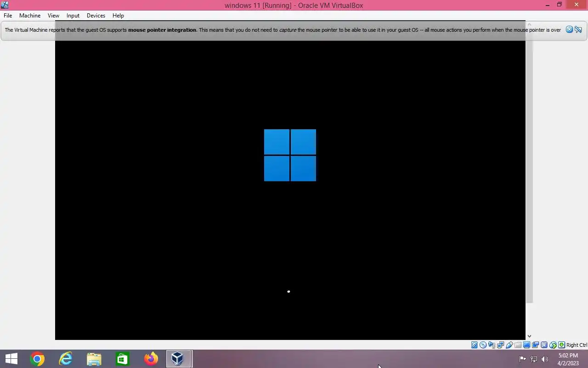Click the don't-show-again icon on the notification
This screenshot has height=368, width=588.
tap(578, 29)
